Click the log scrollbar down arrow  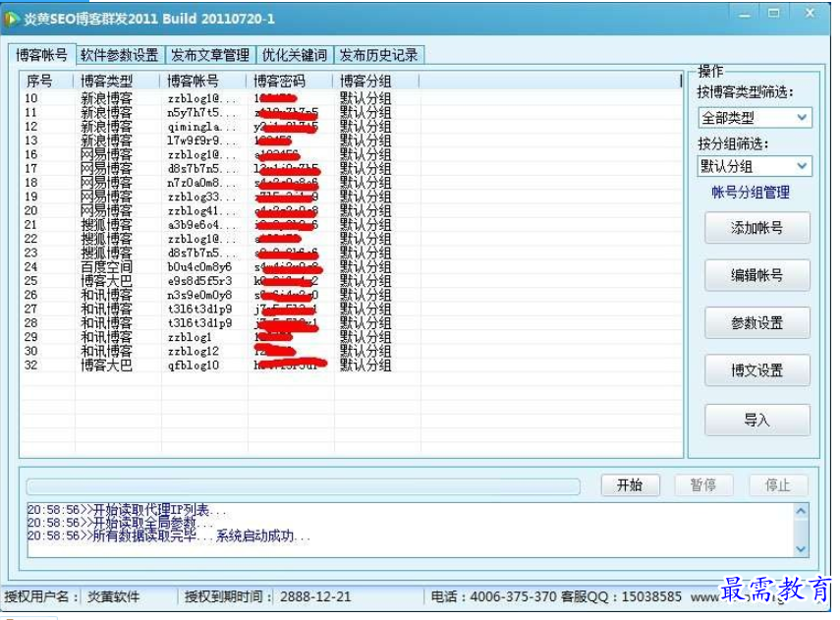[801, 548]
